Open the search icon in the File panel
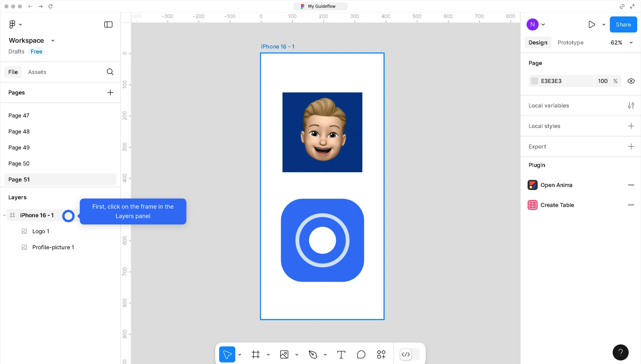 coord(110,72)
